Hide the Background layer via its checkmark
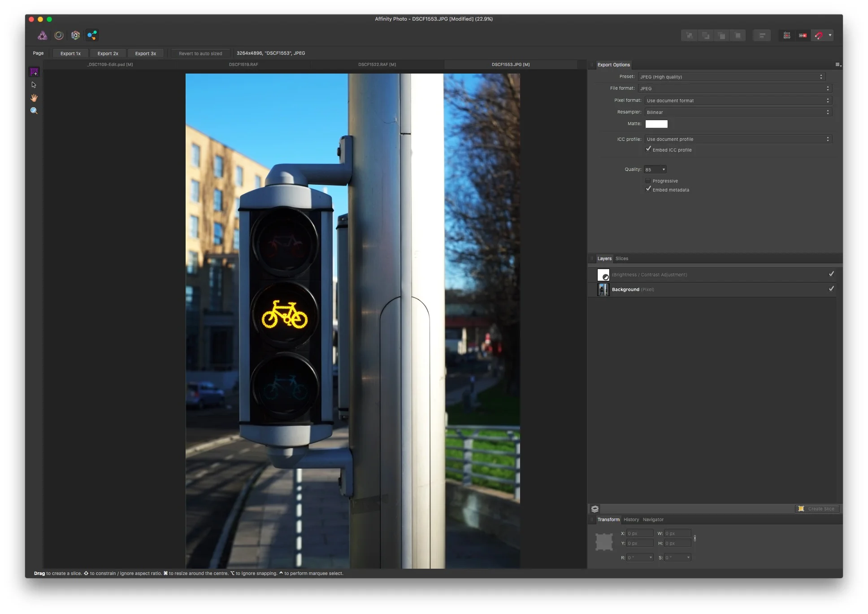The image size is (868, 614). [x=831, y=289]
